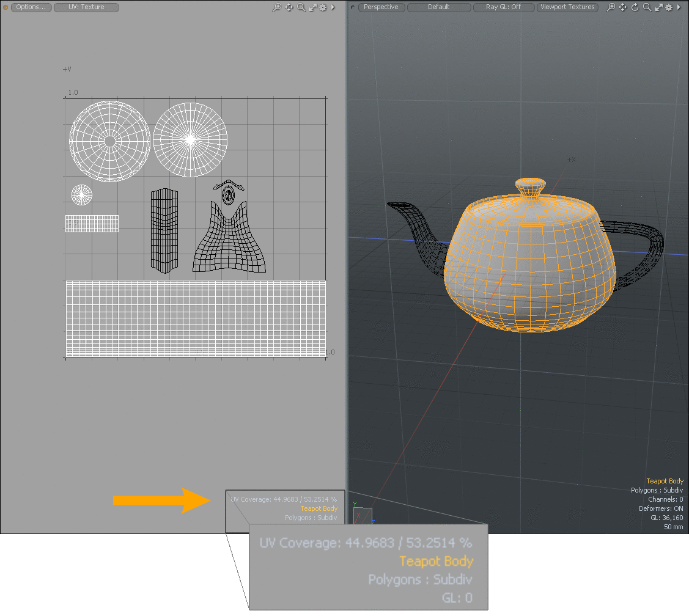The width and height of the screenshot is (689, 616).
Task: Open UV viewport settings gear
Action: (x=323, y=7)
